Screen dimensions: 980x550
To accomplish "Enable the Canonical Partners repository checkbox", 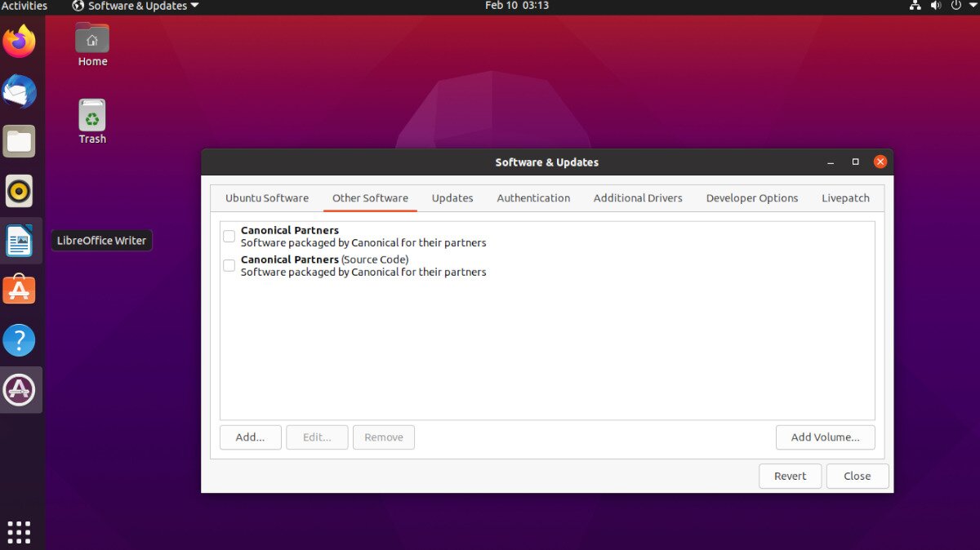I will click(x=229, y=236).
